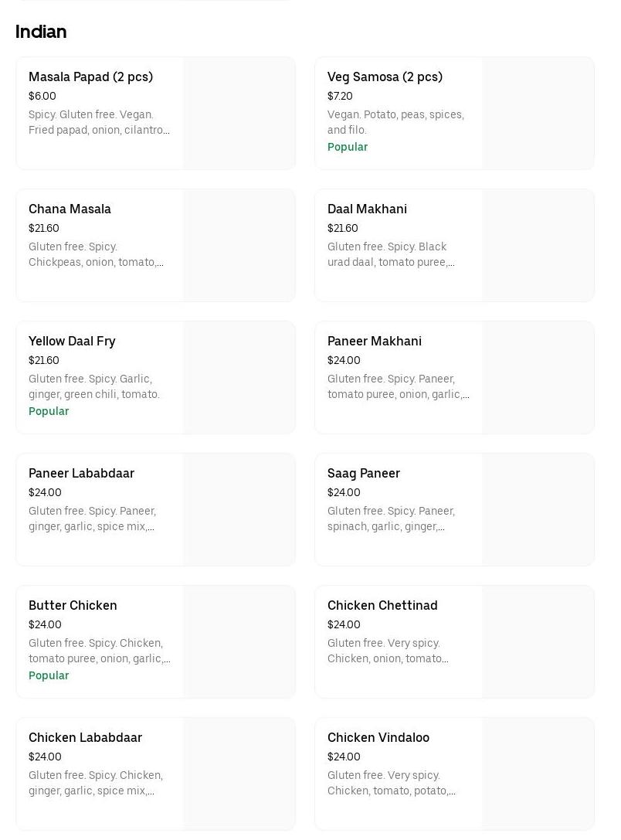This screenshot has height=840, width=621.
Task: Click the Chana Masala photo area
Action: tap(239, 246)
